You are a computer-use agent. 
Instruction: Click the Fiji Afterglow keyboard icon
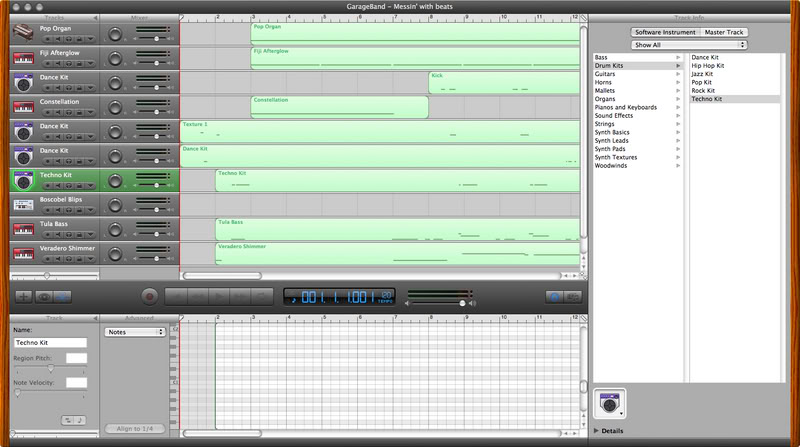point(23,58)
